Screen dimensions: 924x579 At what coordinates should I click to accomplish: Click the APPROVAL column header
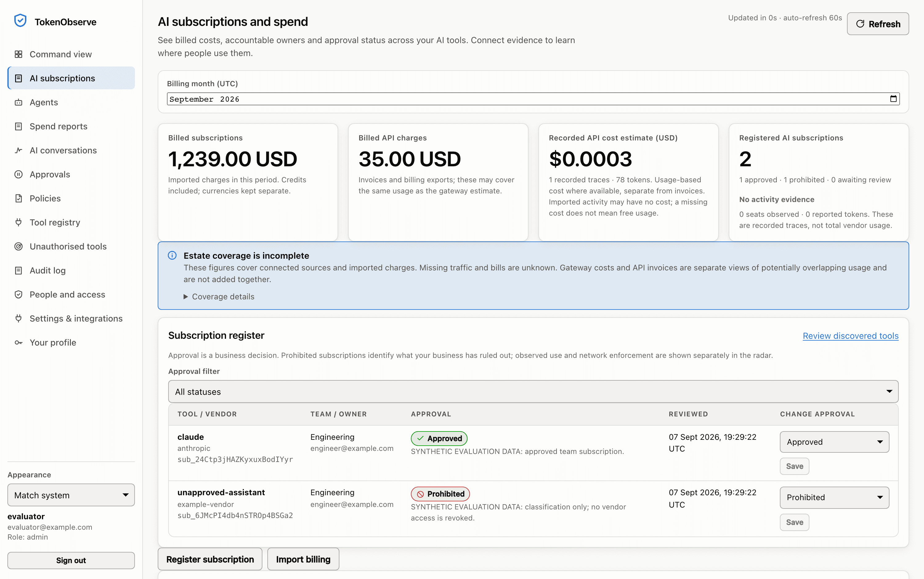click(x=431, y=414)
